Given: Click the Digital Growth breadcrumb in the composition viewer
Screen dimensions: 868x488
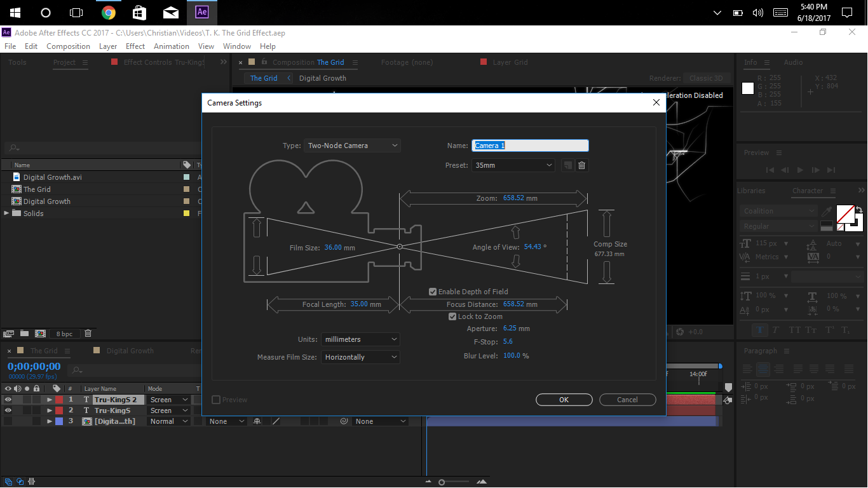Looking at the screenshot, I should coord(323,78).
